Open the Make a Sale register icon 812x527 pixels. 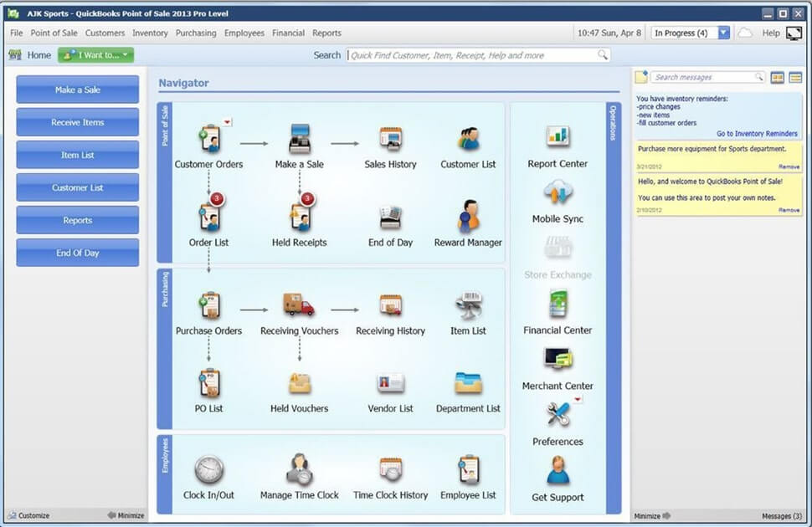click(x=300, y=139)
